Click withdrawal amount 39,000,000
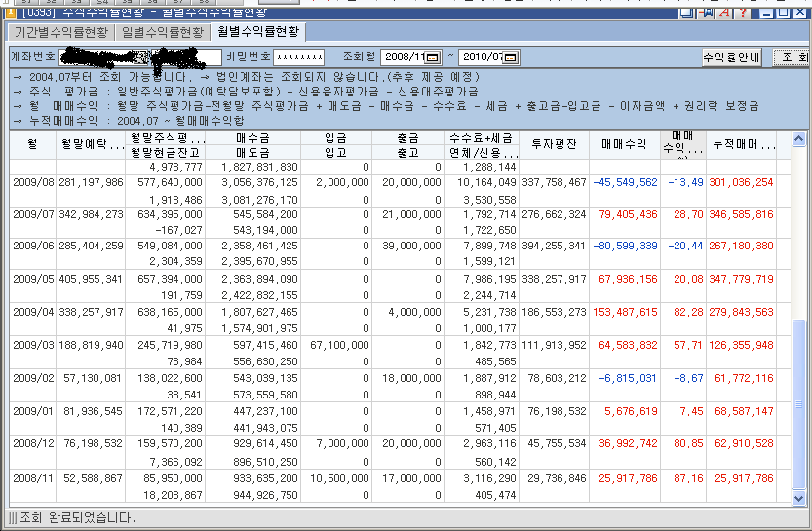The image size is (812, 531). 411,246
